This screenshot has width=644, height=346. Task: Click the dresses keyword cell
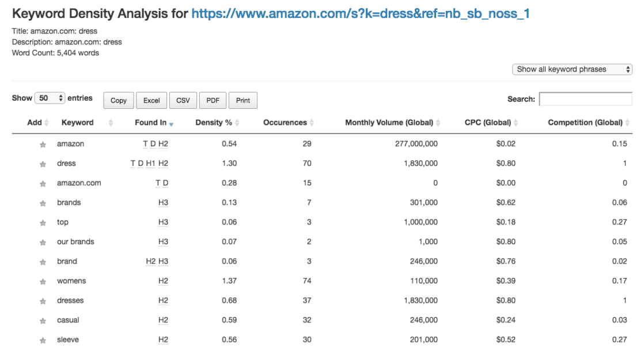(70, 301)
